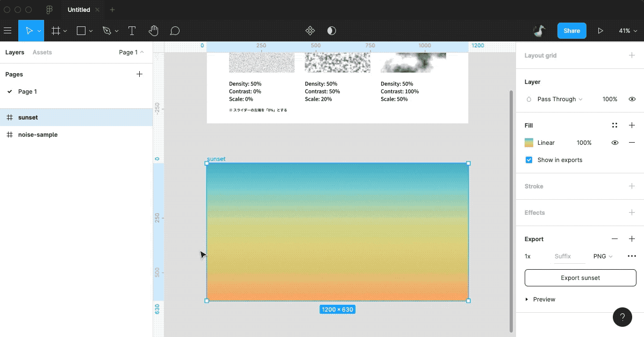The image size is (644, 337).
Task: Open export more options ellipsis
Action: pyautogui.click(x=632, y=256)
